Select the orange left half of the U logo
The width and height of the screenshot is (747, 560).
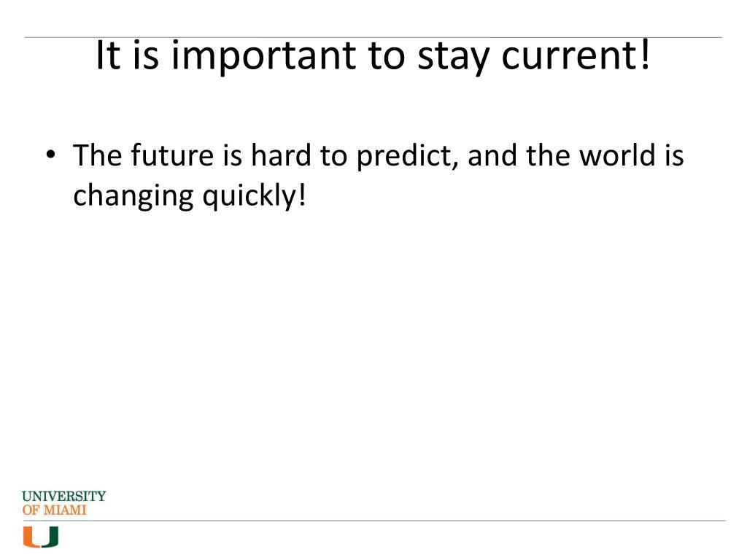(31, 537)
